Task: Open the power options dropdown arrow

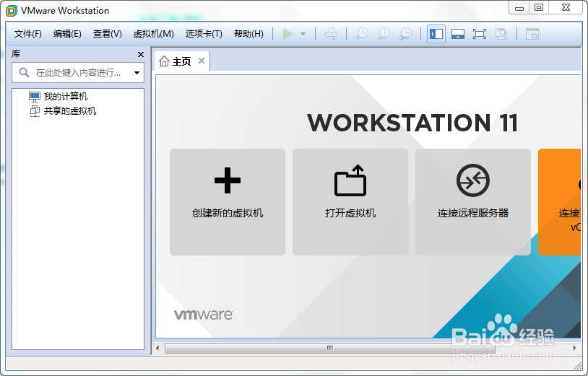Action: coord(303,34)
